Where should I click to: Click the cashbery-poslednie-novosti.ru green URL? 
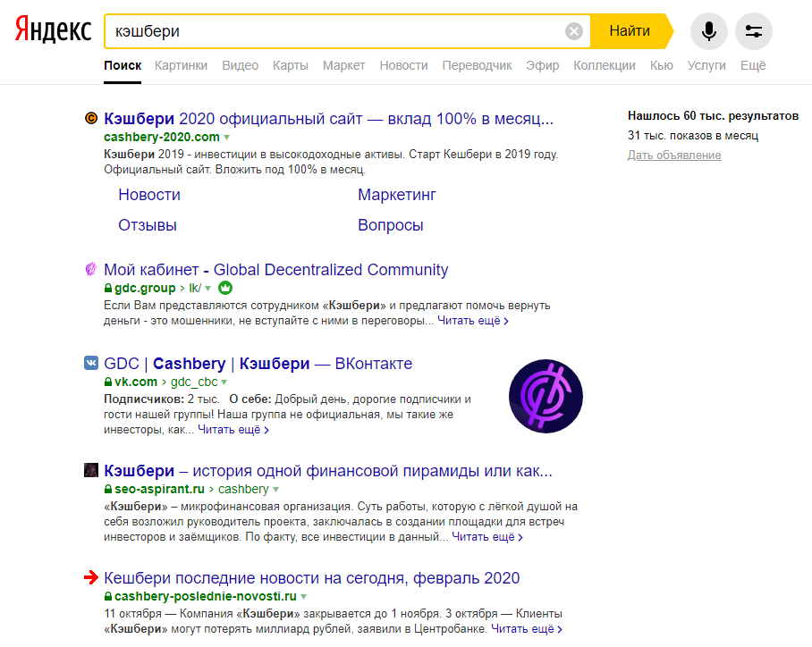point(206,596)
